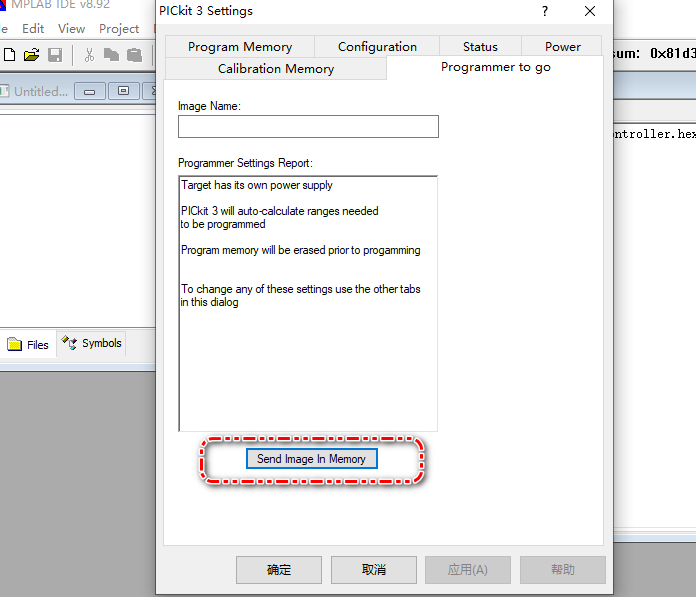The width and height of the screenshot is (696, 597).
Task: Click 'To change any of these settings' line
Action: 301,289
